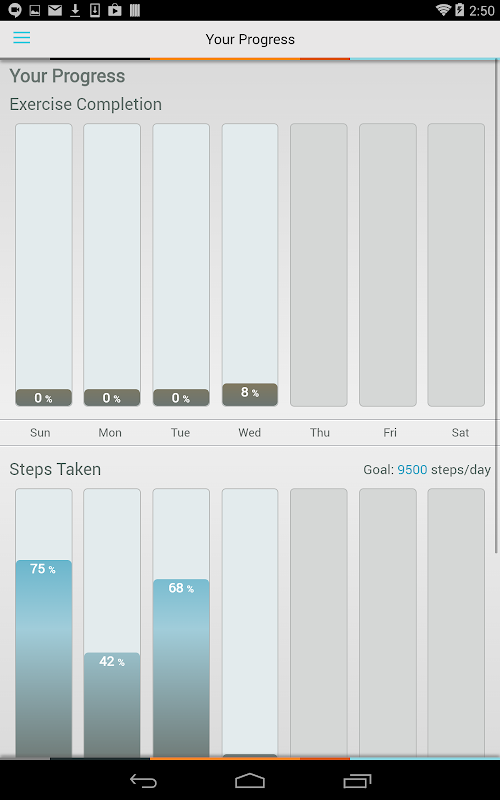Tap the Android home button
Screen dimensions: 500x800
[250, 780]
